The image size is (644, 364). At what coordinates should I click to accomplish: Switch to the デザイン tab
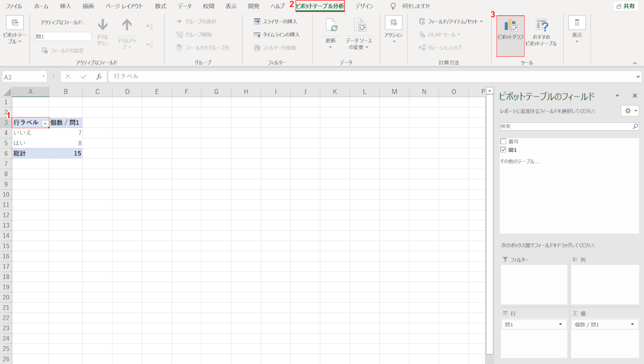point(364,6)
